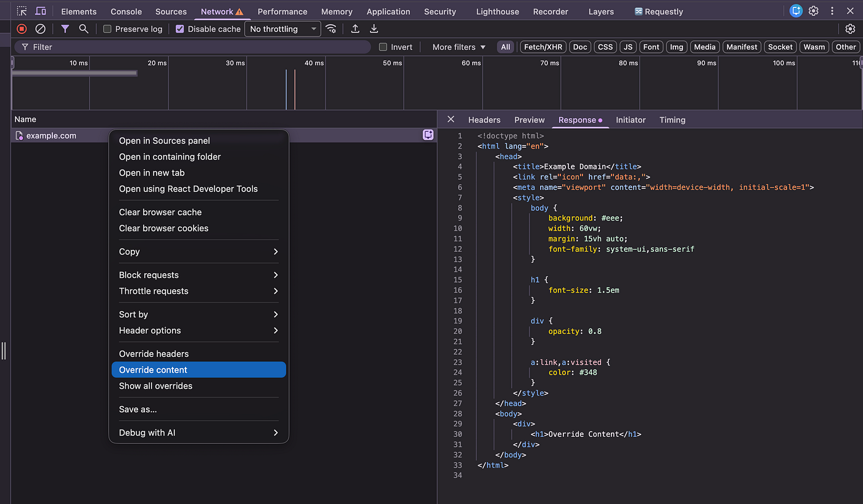Viewport: 863px width, 504px height.
Task: Open Network panel settings gear
Action: [850, 29]
